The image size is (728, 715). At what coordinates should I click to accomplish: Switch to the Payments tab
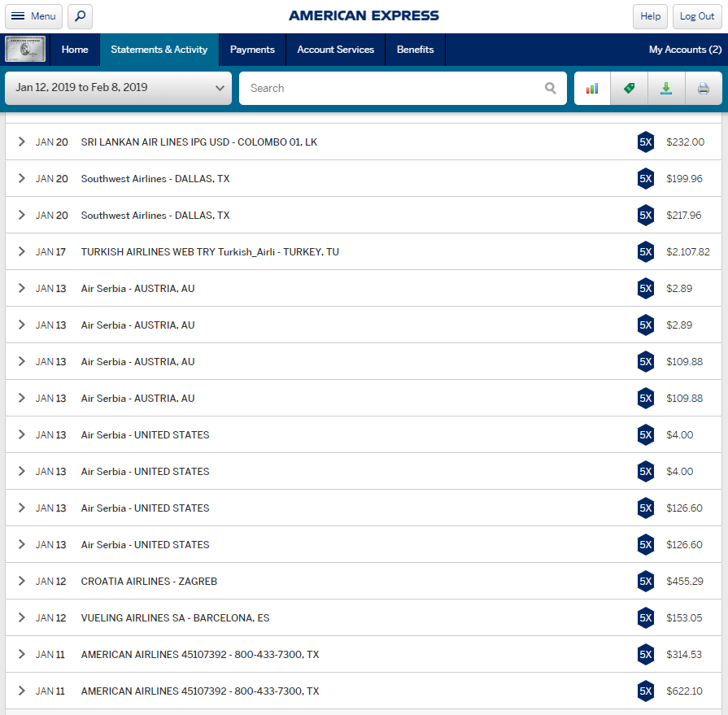(x=252, y=50)
